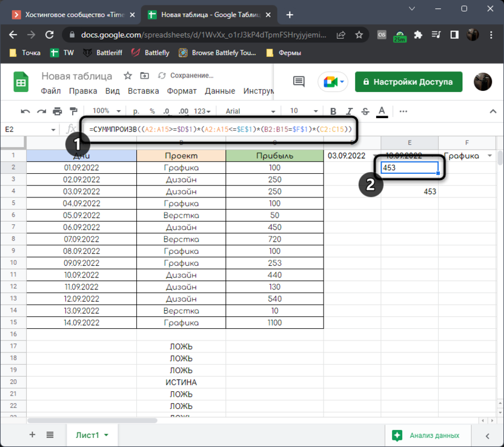Open the Вставка menu

[144, 91]
